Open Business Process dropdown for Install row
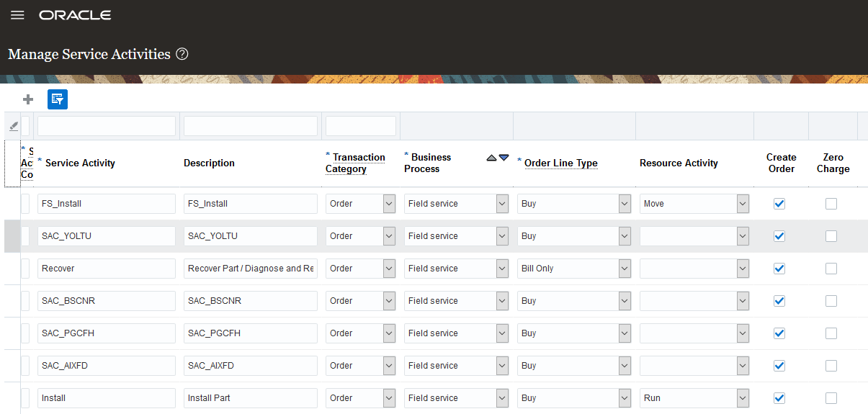868x414 pixels. (503, 398)
